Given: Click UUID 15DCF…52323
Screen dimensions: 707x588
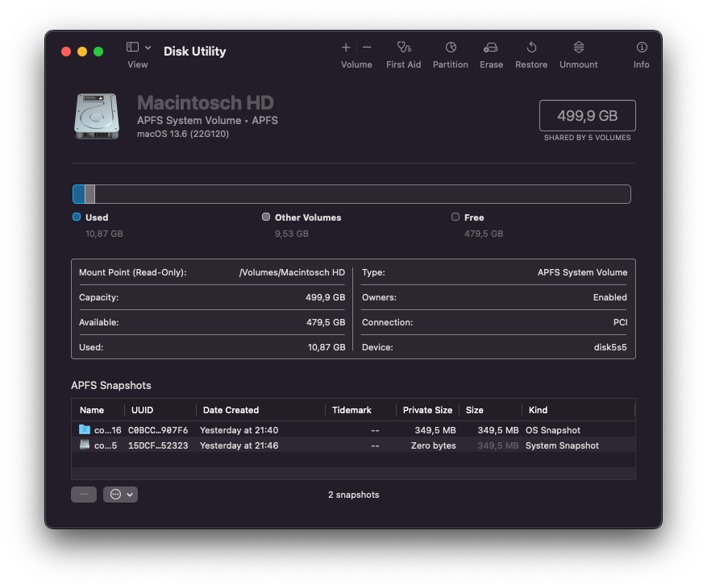Looking at the screenshot, I should (x=158, y=445).
